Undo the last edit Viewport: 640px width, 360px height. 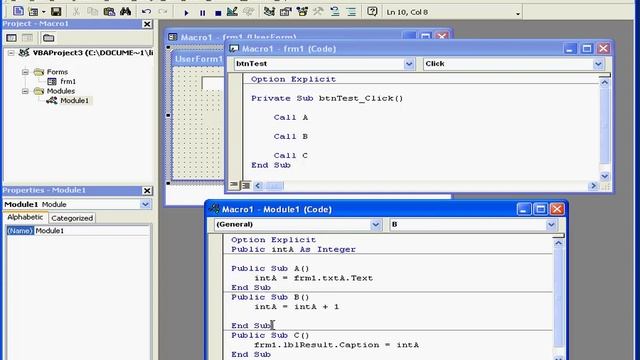point(146,12)
